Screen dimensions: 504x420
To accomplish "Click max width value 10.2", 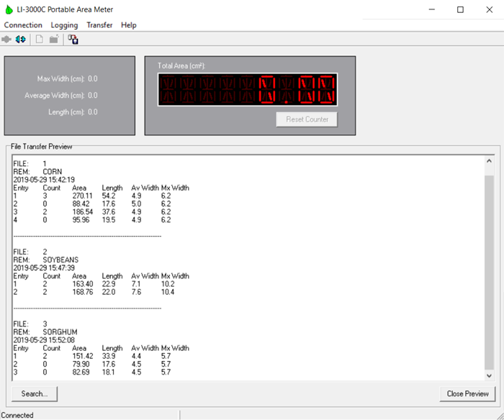I will point(168,284).
